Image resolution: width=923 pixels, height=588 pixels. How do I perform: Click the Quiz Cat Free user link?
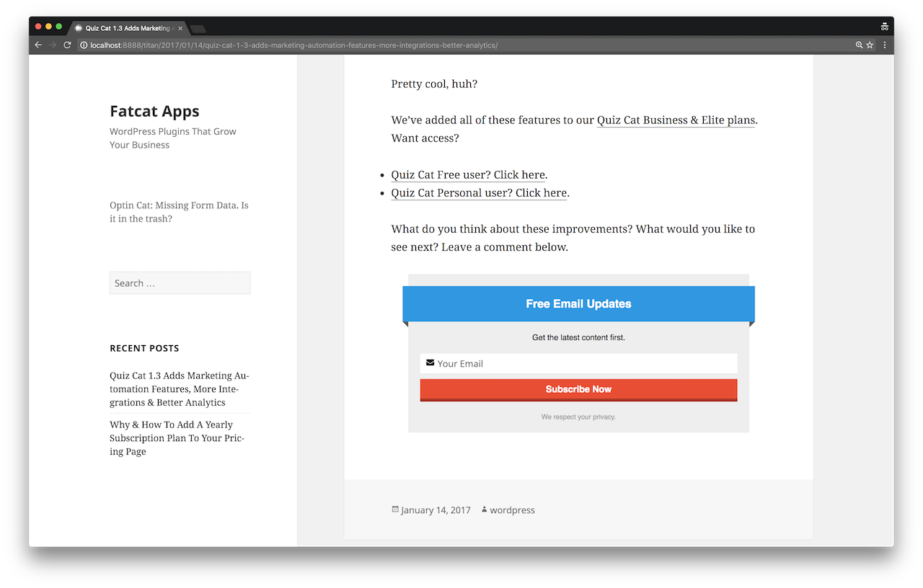click(x=468, y=175)
